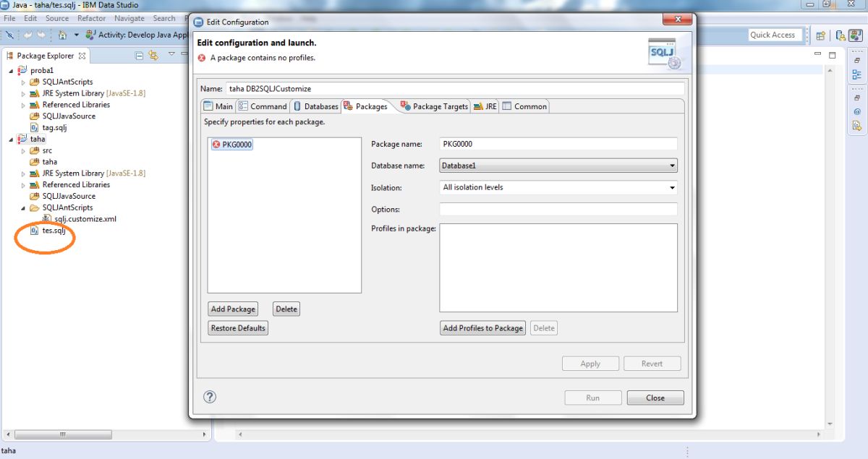Switch to the Package Targets tab
The image size is (868, 459).
tap(434, 106)
